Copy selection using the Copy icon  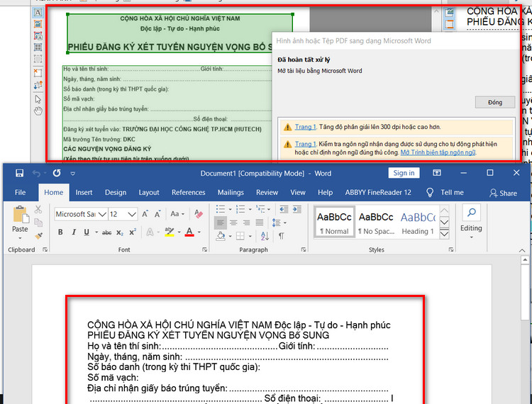pyautogui.click(x=38, y=223)
